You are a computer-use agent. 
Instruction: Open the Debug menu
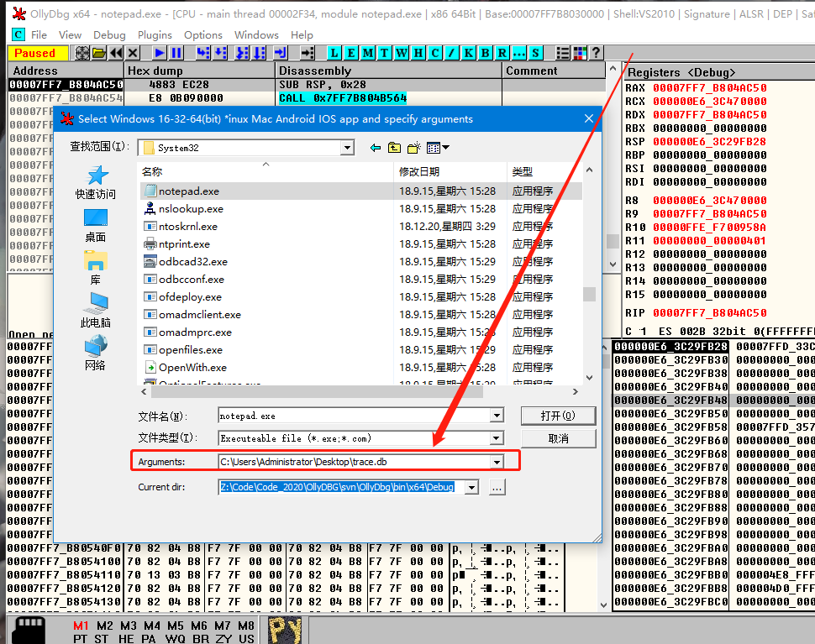[x=109, y=34]
